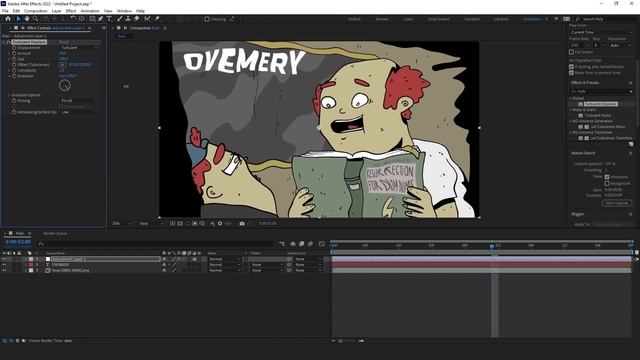Click the snapshot camera icon in viewer

pos(242,224)
